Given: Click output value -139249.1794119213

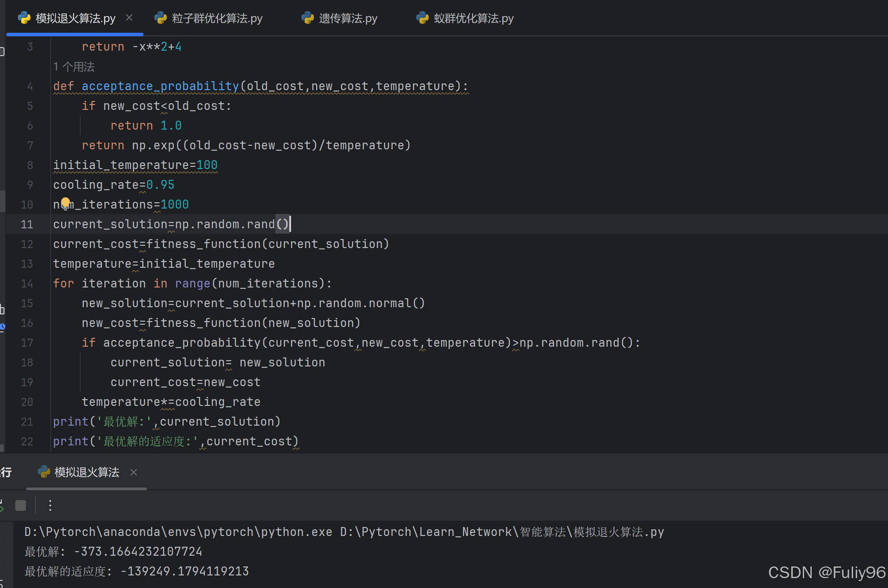Looking at the screenshot, I should click(x=185, y=571).
